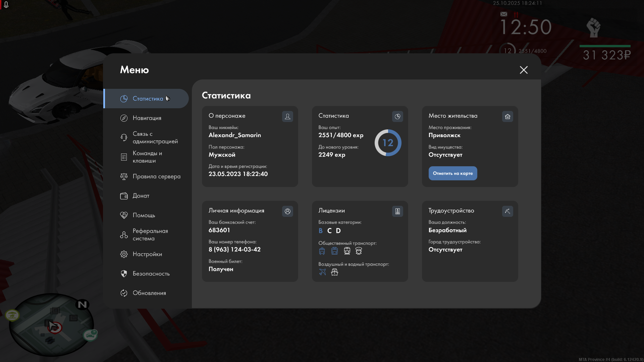This screenshot has width=644, height=362.
Task: Click the first bus icon under Общественный транспорт
Action: tap(322, 251)
